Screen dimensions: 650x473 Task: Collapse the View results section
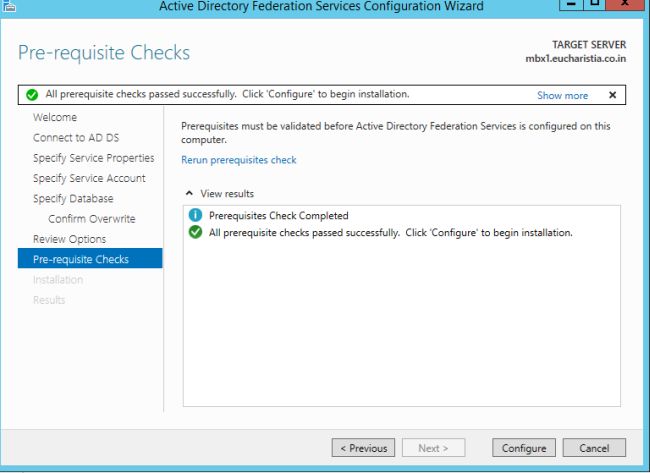(189, 193)
